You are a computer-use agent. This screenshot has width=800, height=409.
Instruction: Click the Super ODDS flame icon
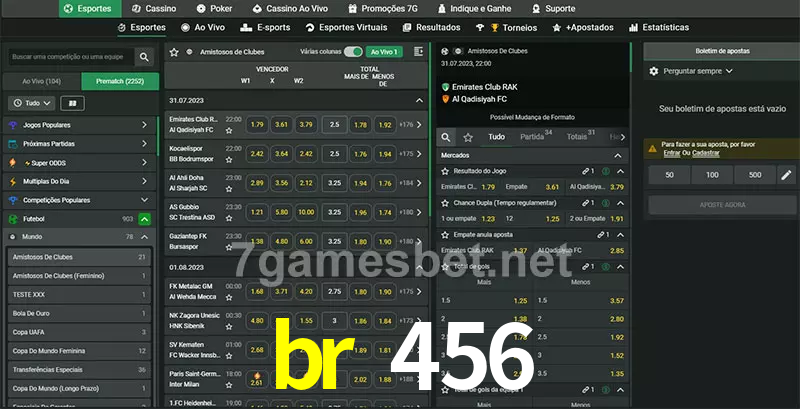coord(13,163)
